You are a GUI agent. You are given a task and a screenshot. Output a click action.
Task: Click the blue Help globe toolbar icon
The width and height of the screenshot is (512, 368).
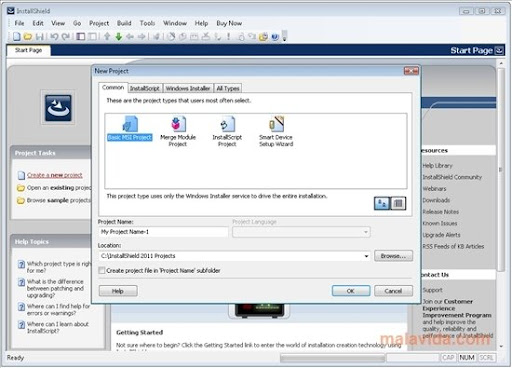point(275,37)
